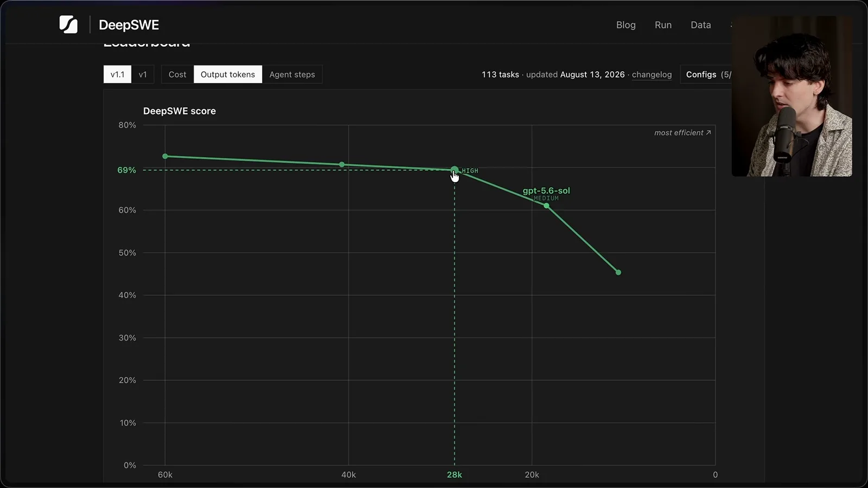Screen dimensions: 868x488
Task: Click the 'most efficient' corner label
Action: click(682, 133)
